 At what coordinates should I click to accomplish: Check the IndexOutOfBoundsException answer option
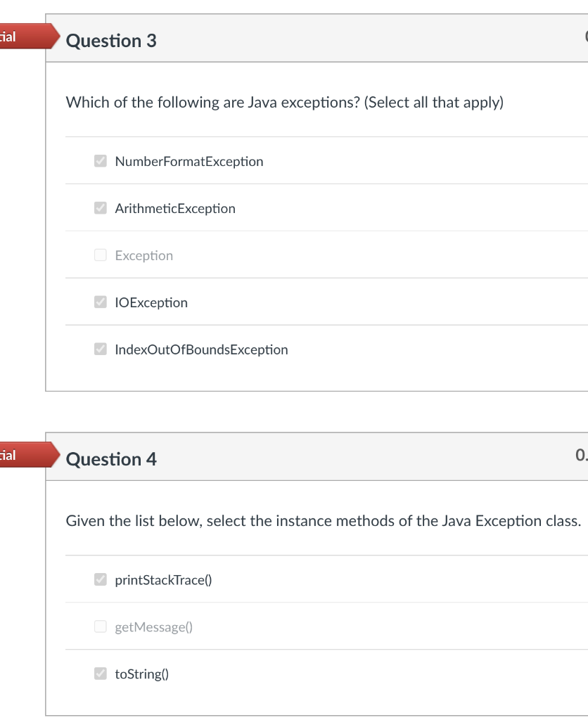[101, 349]
